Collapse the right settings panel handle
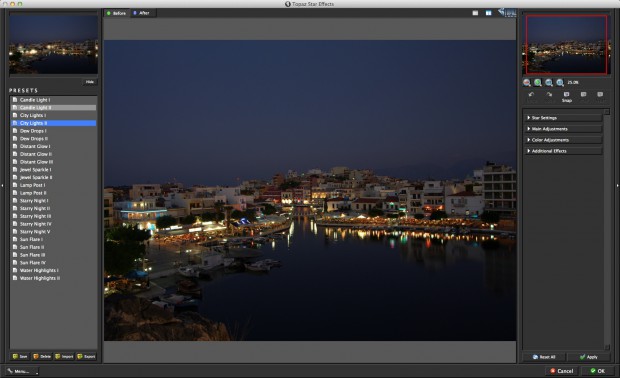 pos(618,185)
